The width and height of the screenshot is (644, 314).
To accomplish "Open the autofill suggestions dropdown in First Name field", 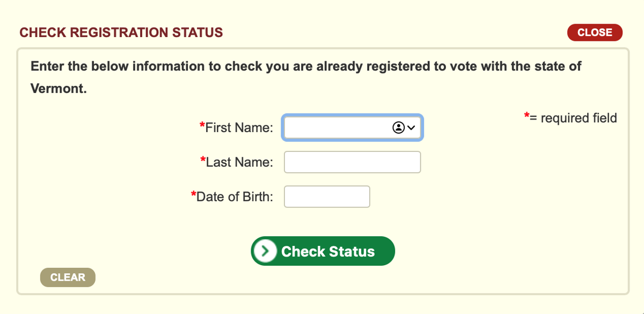I will click(411, 128).
